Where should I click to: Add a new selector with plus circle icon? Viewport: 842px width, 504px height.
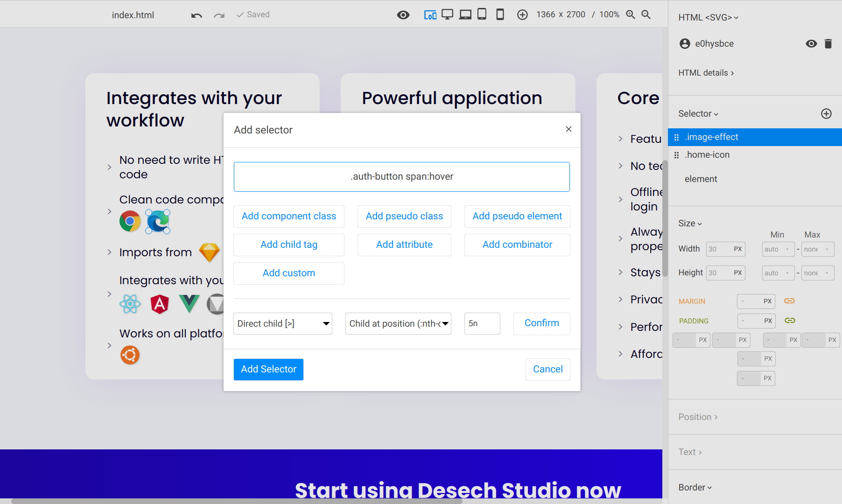[x=826, y=113]
